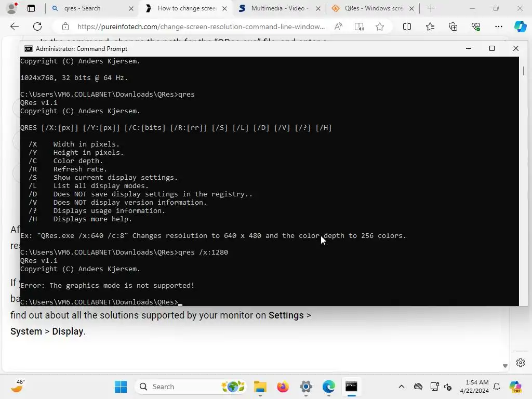
Task: Open muted volume tray icon
Action: click(x=447, y=387)
